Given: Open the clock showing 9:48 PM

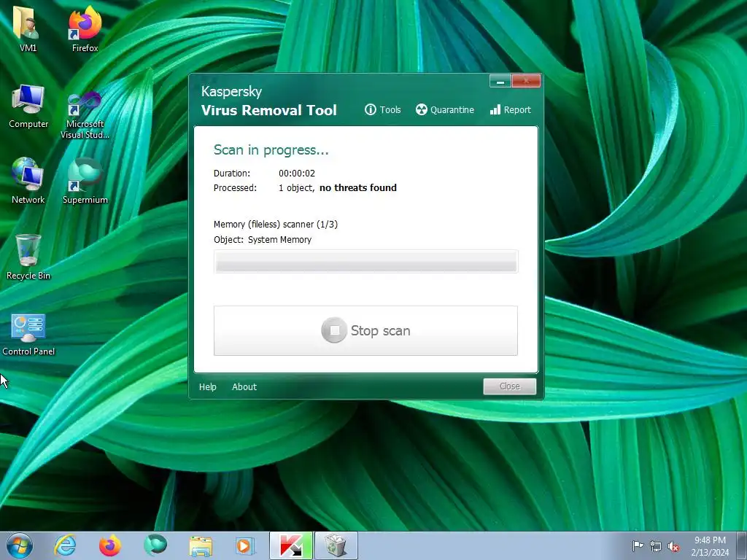Looking at the screenshot, I should pos(710,546).
